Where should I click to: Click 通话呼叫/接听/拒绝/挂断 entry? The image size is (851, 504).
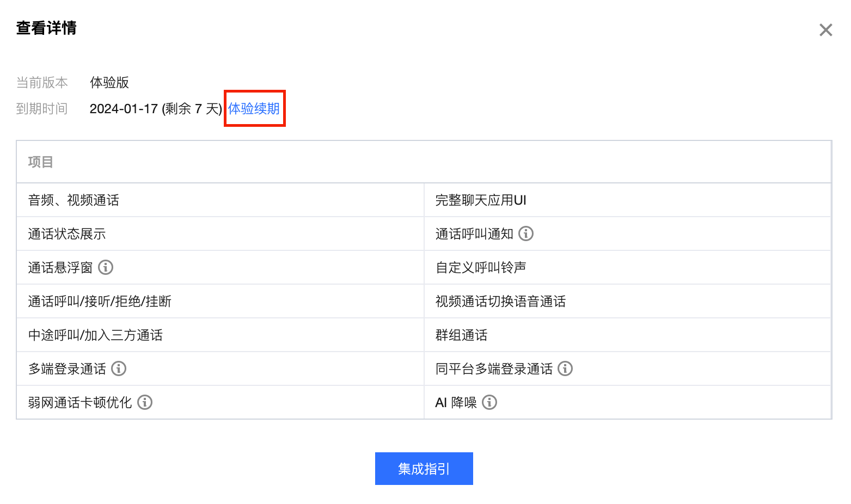(100, 302)
